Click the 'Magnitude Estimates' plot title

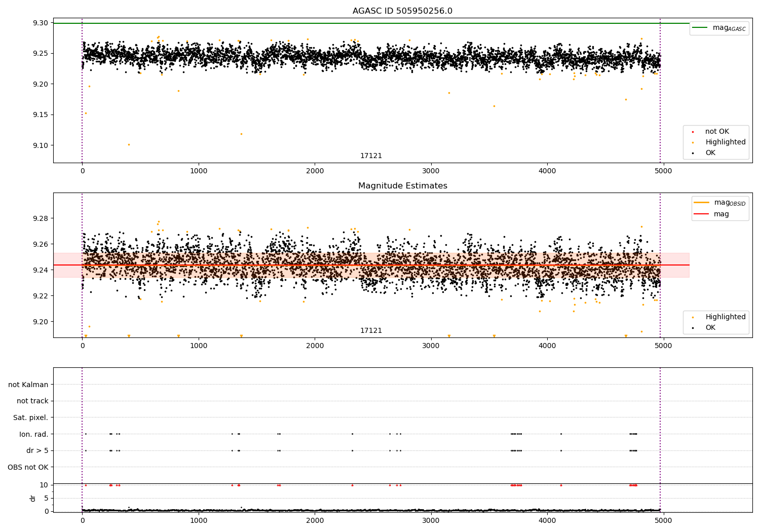pyautogui.click(x=402, y=186)
